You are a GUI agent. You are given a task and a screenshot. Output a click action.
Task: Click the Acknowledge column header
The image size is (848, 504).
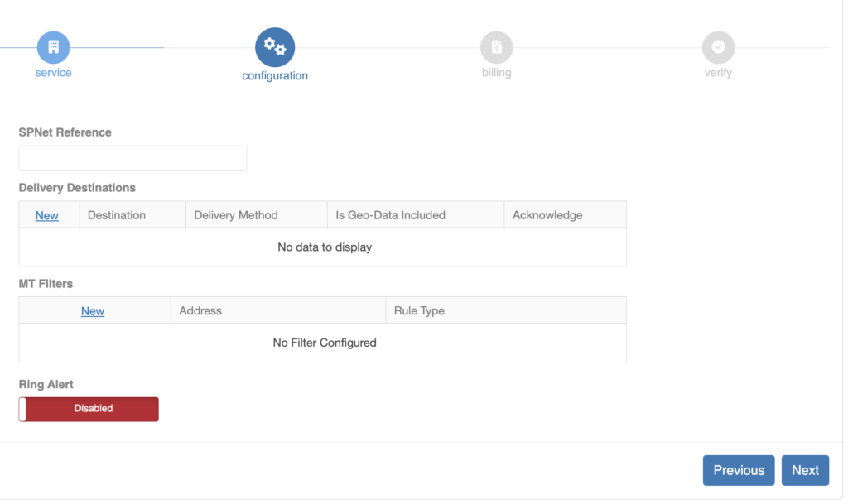coord(547,215)
